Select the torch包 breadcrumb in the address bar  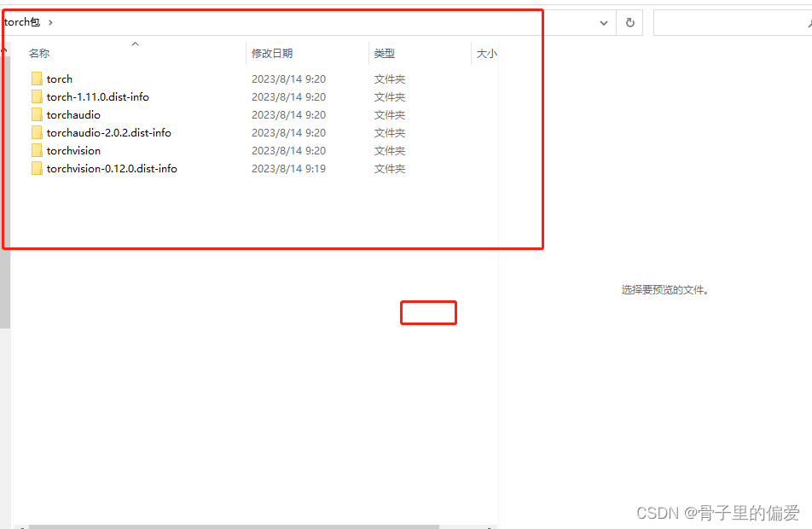(x=22, y=22)
